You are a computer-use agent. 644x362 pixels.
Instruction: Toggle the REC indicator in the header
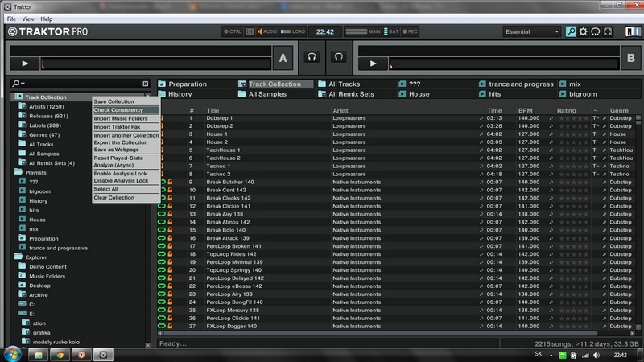pos(411,32)
